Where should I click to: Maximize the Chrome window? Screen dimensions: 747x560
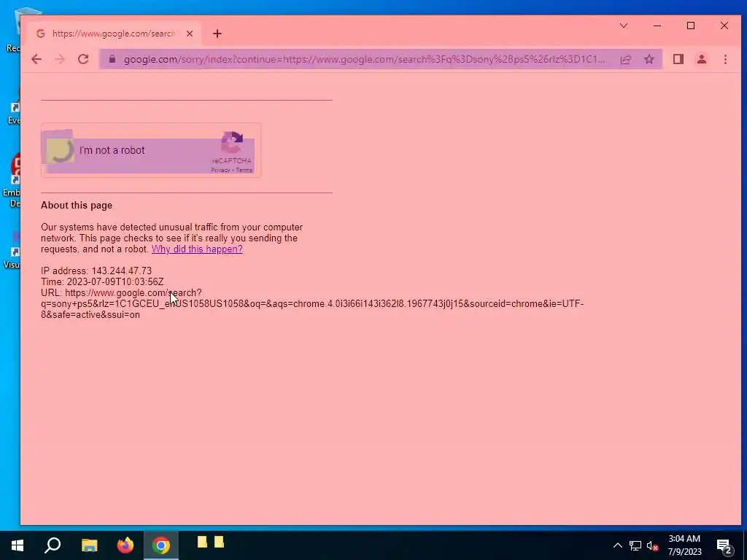[x=691, y=26]
